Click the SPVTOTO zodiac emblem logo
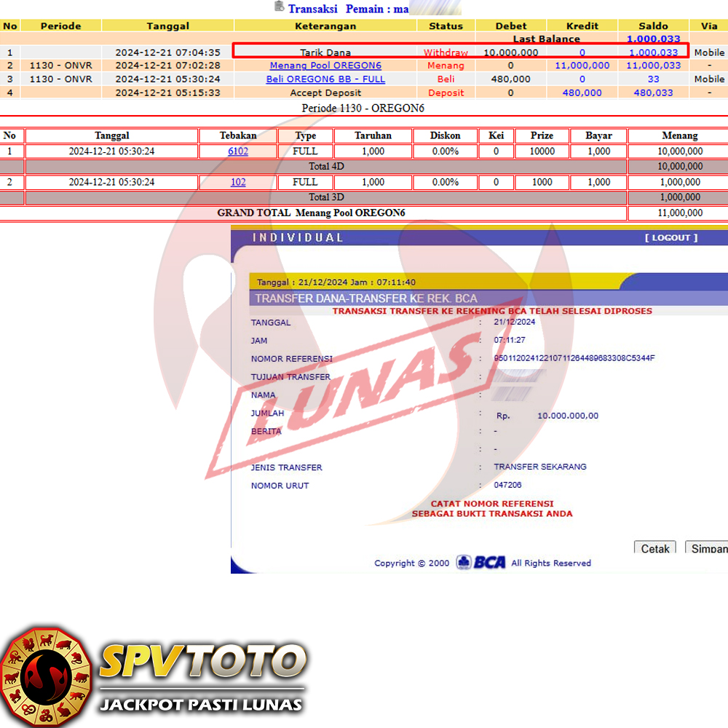The height and width of the screenshot is (728, 728). (x=46, y=677)
